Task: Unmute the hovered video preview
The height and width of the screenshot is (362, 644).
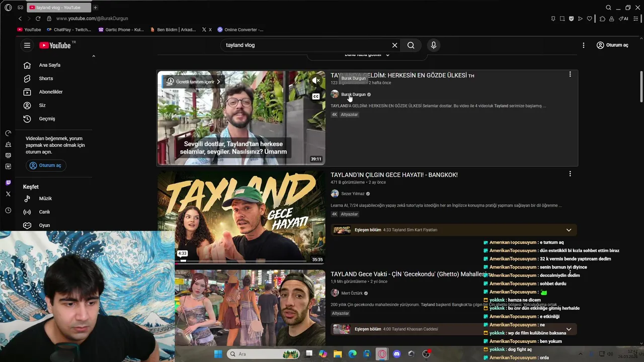Action: pos(316,80)
